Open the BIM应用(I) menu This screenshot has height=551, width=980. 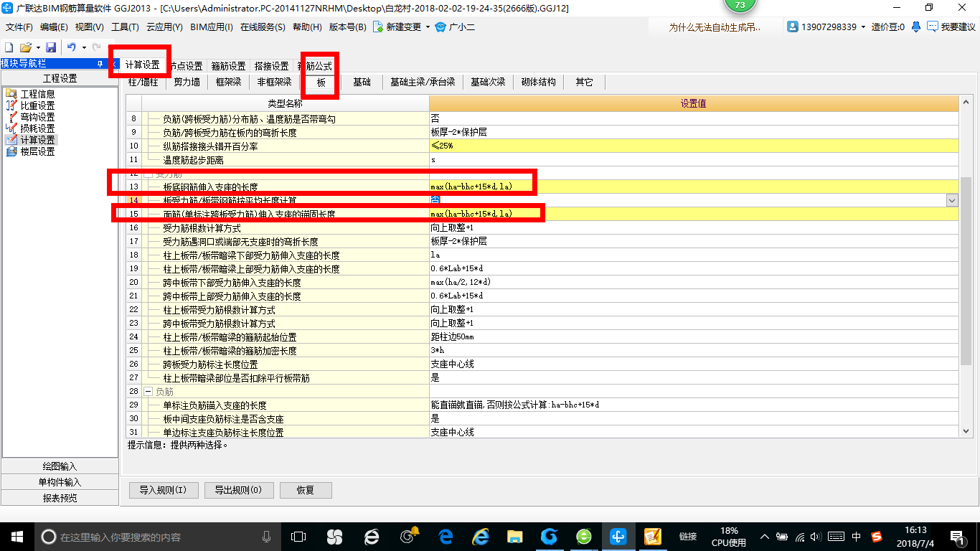[212, 27]
